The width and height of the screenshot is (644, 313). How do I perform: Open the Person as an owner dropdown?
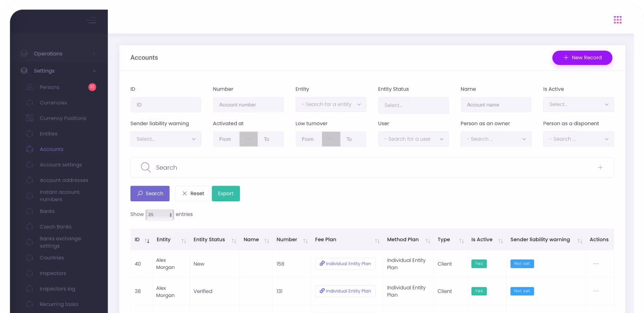tap(496, 139)
